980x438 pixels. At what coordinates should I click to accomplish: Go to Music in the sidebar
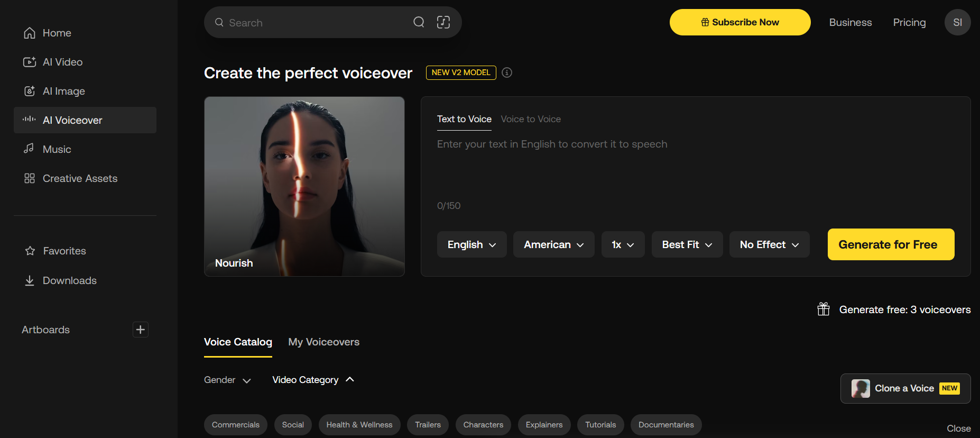click(57, 149)
